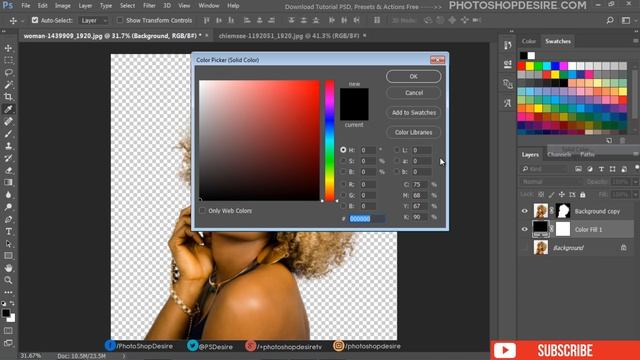Screen dimensions: 640x360
Task: Select the H hue radio button
Action: coord(343,150)
